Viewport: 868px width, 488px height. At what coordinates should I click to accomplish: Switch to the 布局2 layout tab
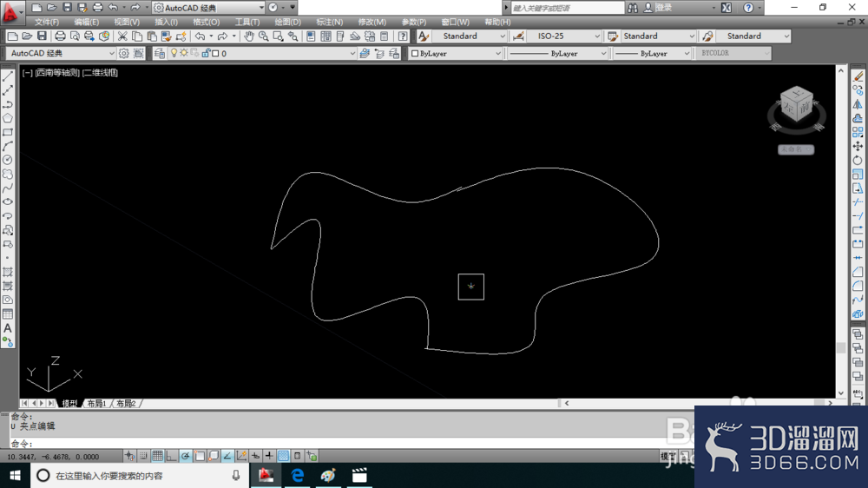[126, 403]
